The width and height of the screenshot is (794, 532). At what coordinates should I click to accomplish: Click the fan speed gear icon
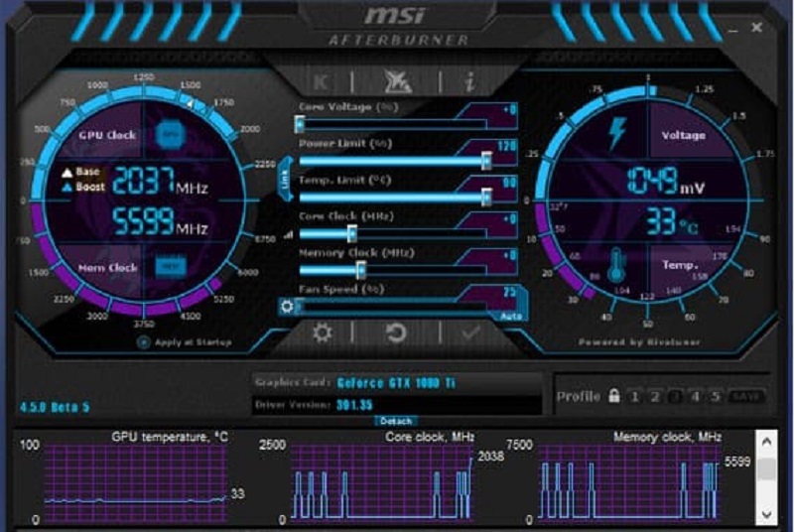tap(287, 307)
